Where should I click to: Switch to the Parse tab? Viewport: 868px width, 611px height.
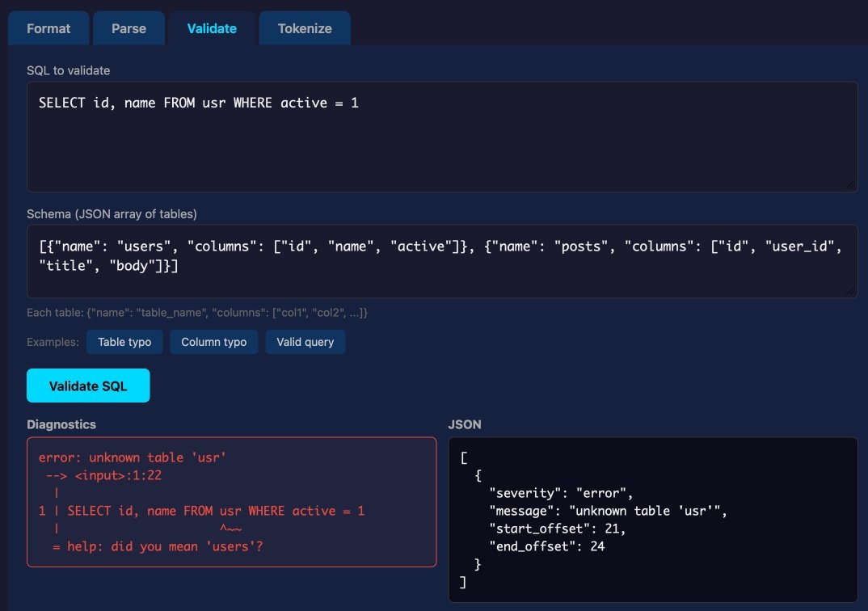(x=129, y=27)
